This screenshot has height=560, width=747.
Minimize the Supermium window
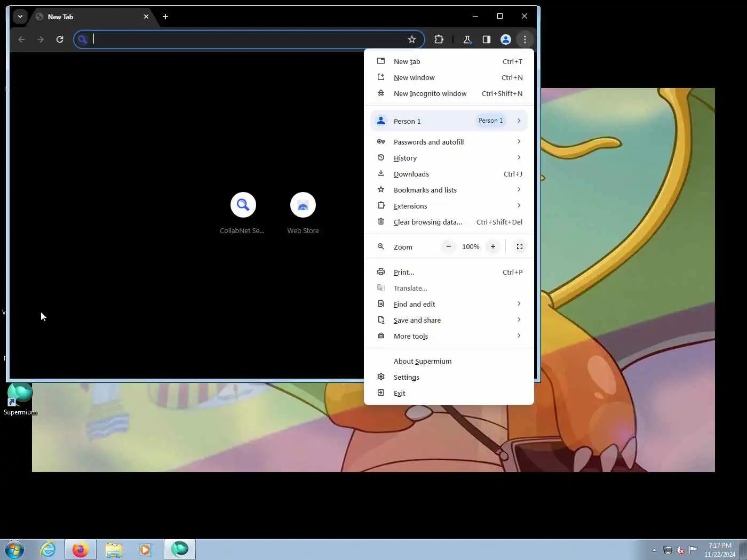tap(475, 16)
